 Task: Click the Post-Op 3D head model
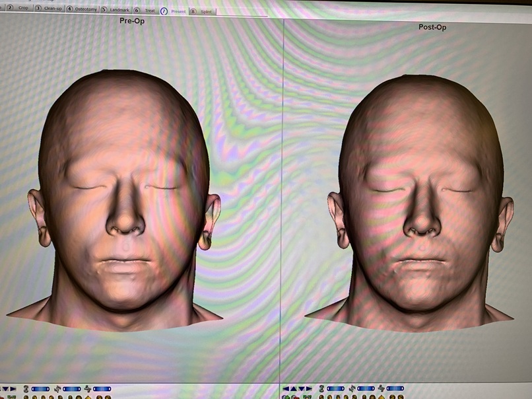[420, 203]
